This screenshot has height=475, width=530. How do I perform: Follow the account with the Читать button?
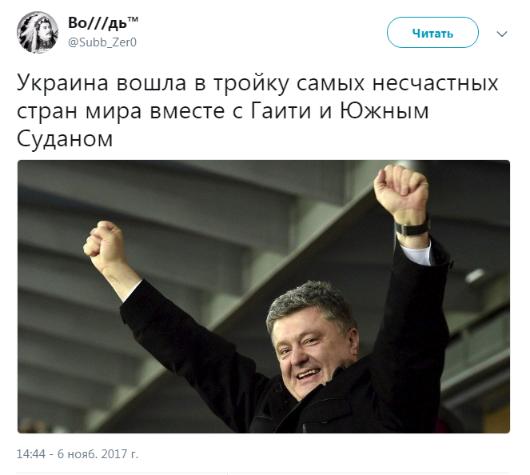click(x=433, y=33)
